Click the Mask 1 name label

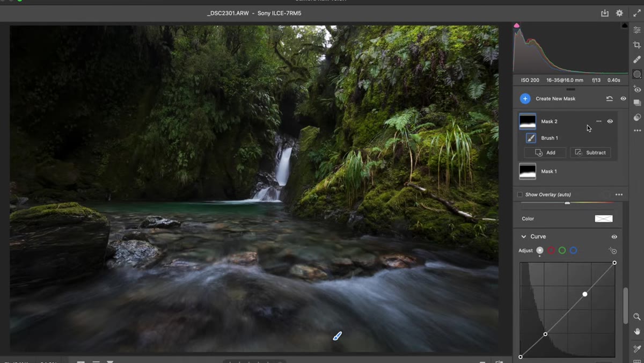click(x=549, y=171)
